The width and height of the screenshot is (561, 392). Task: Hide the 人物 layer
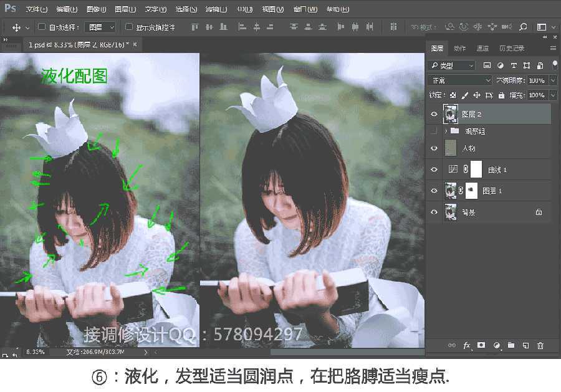click(x=434, y=148)
